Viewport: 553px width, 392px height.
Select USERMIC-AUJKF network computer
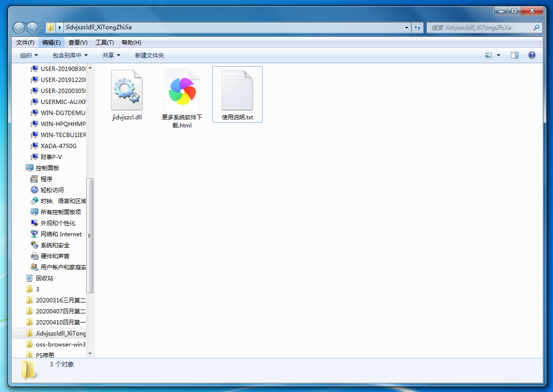point(58,102)
